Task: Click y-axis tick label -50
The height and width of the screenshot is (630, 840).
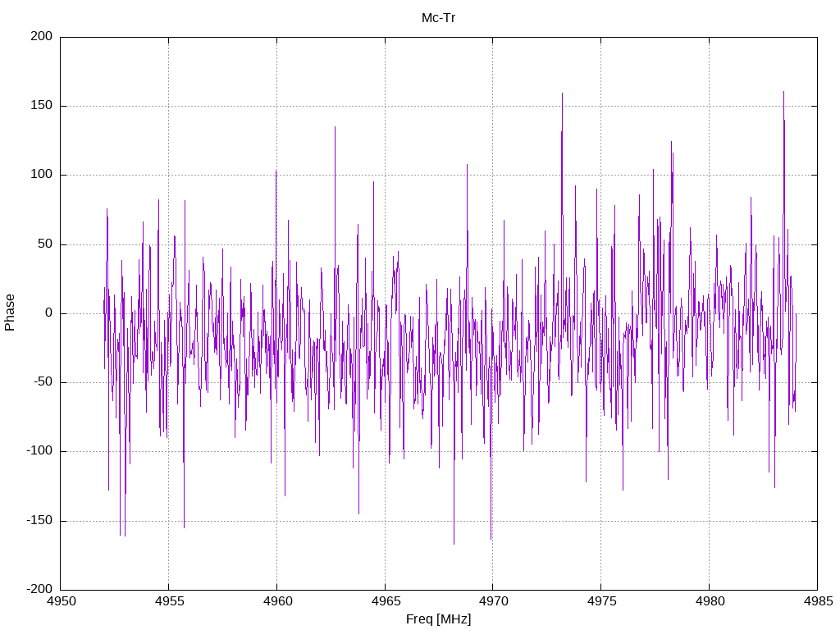Action: [x=43, y=382]
